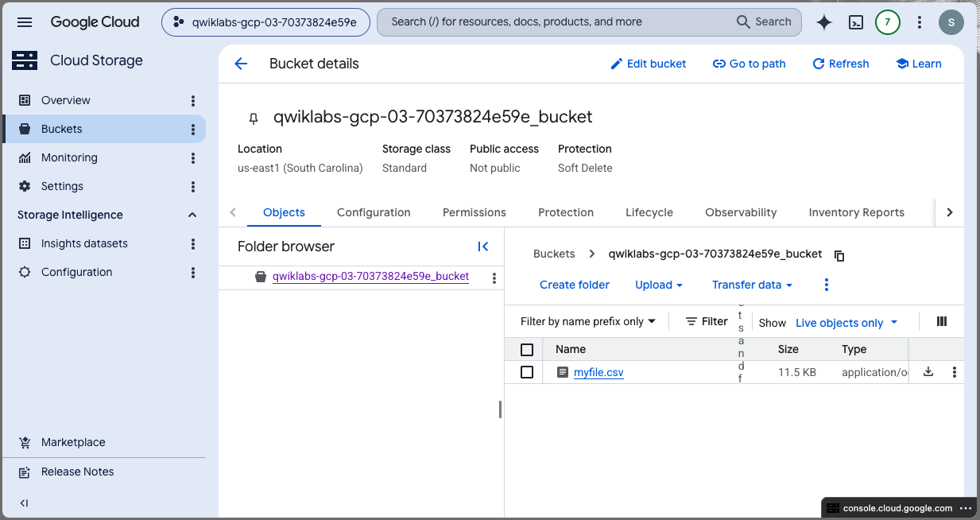Copy the bucket name with the copy icon
Image resolution: width=980 pixels, height=520 pixels.
[x=839, y=255]
